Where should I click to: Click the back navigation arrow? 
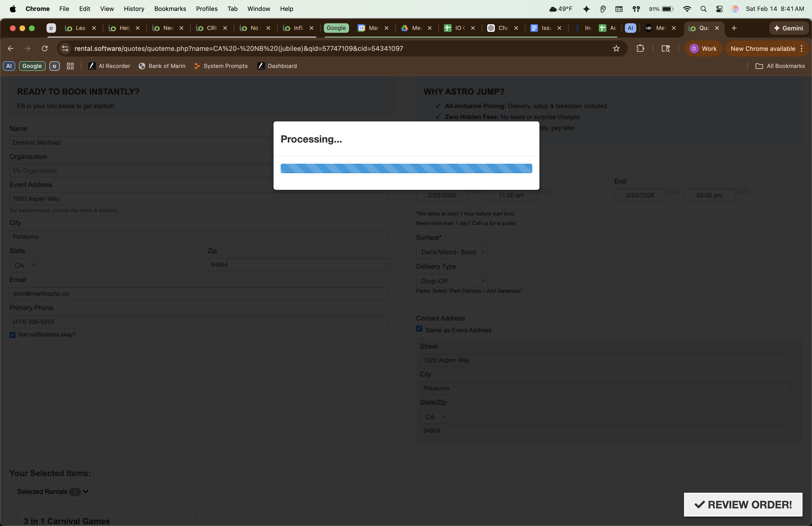click(x=11, y=48)
